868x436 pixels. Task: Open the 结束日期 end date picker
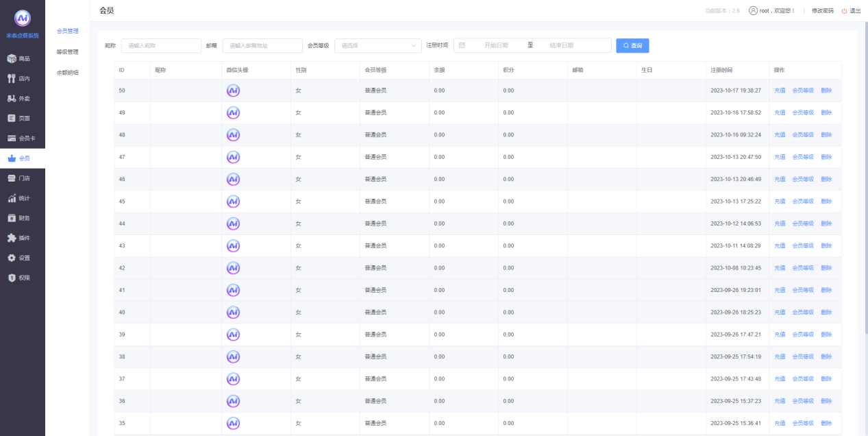click(561, 46)
